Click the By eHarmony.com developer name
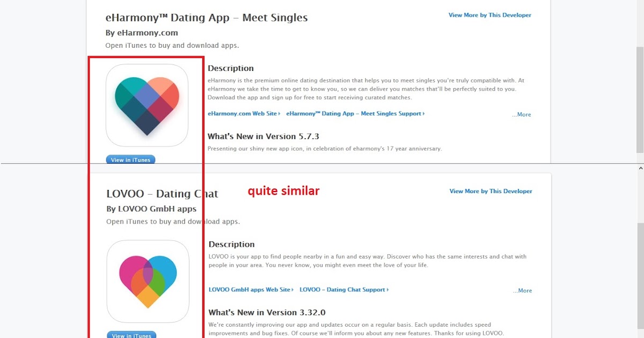The image size is (644, 338). [142, 33]
